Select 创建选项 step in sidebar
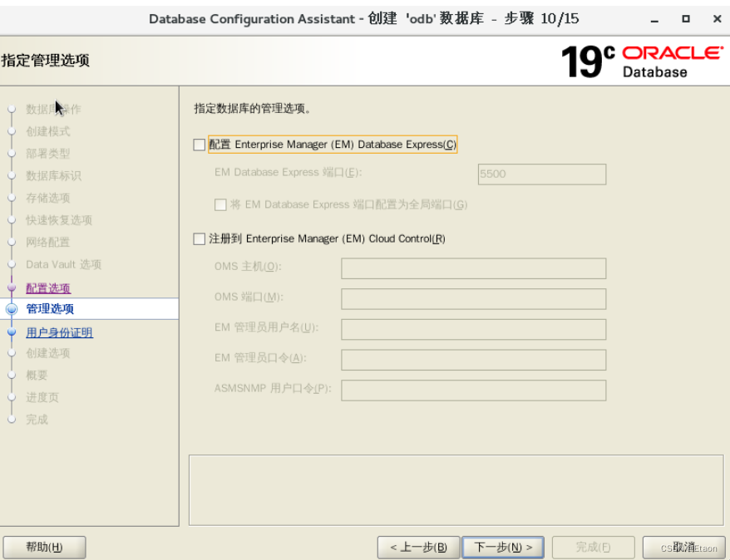Image resolution: width=730 pixels, height=560 pixels. [48, 353]
